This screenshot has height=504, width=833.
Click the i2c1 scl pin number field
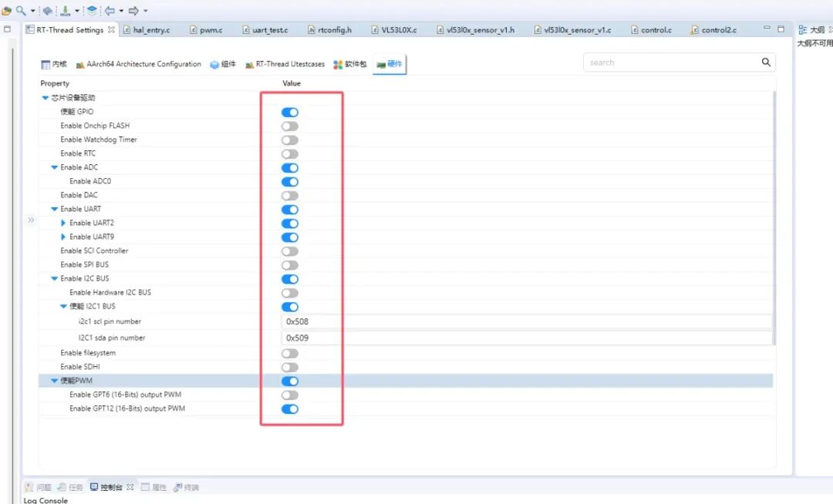tap(524, 321)
